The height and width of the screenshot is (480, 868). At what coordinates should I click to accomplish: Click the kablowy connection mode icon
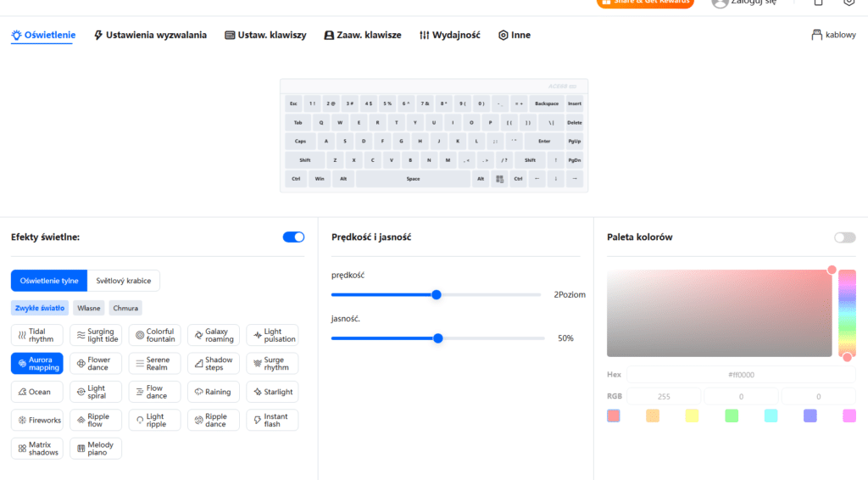coord(816,35)
